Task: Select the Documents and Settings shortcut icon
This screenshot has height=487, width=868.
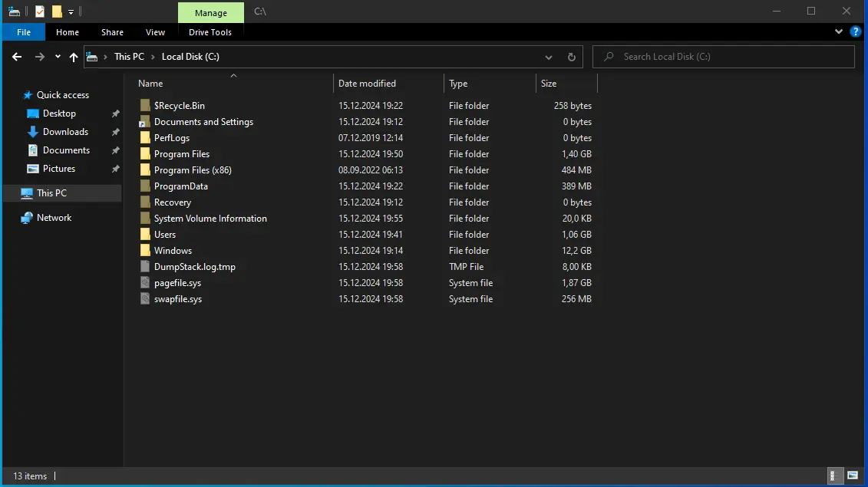Action: click(145, 122)
